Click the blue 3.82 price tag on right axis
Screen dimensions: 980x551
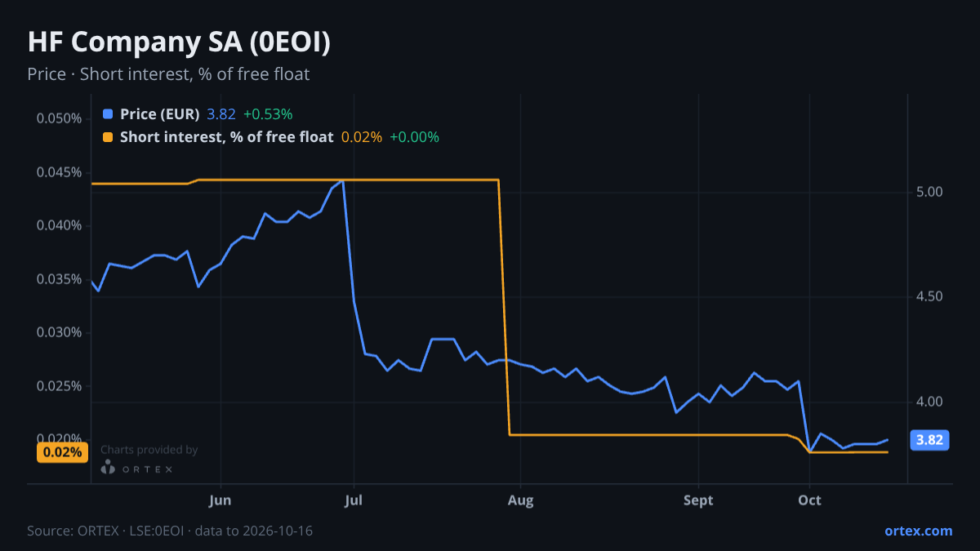coord(929,441)
